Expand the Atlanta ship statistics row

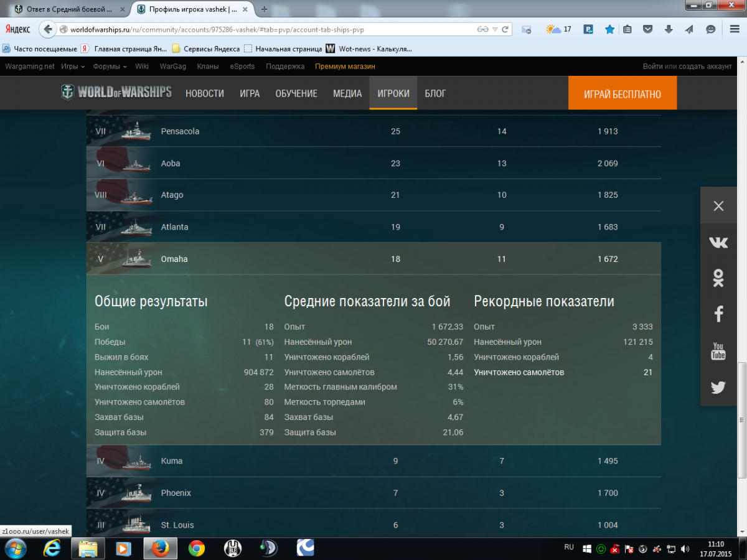coord(374,227)
